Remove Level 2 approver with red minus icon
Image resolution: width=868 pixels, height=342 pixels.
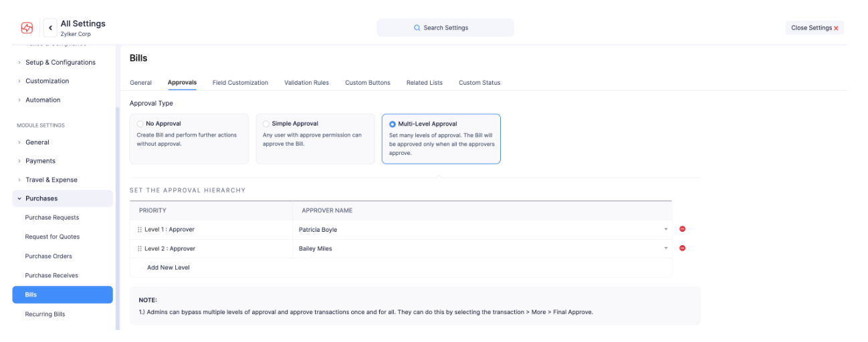click(682, 248)
